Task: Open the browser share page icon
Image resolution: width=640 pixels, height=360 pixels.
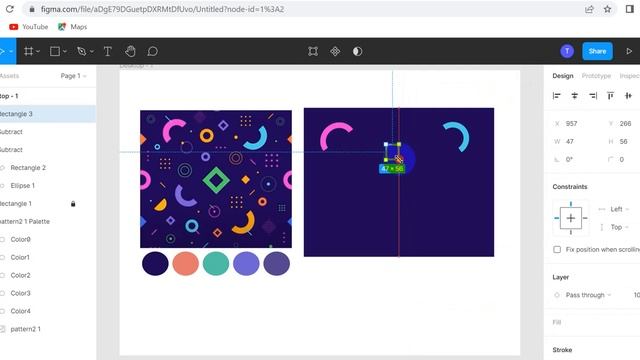Action: coord(589,9)
